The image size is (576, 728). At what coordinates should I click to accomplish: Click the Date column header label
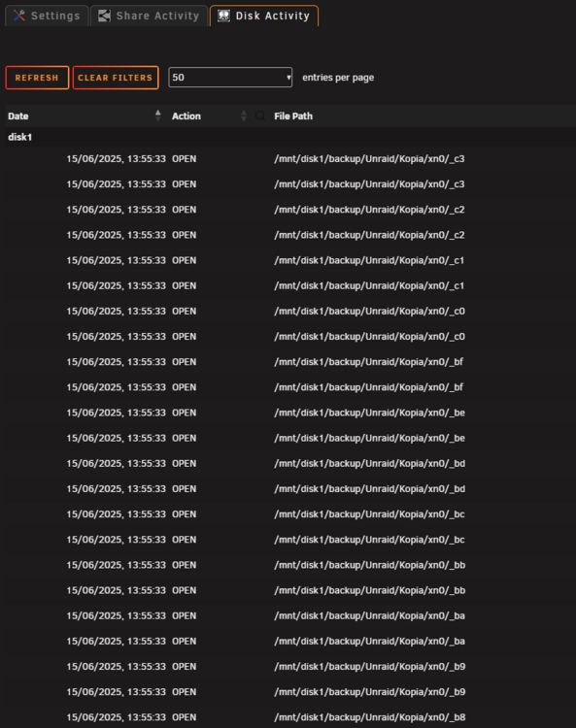18,116
